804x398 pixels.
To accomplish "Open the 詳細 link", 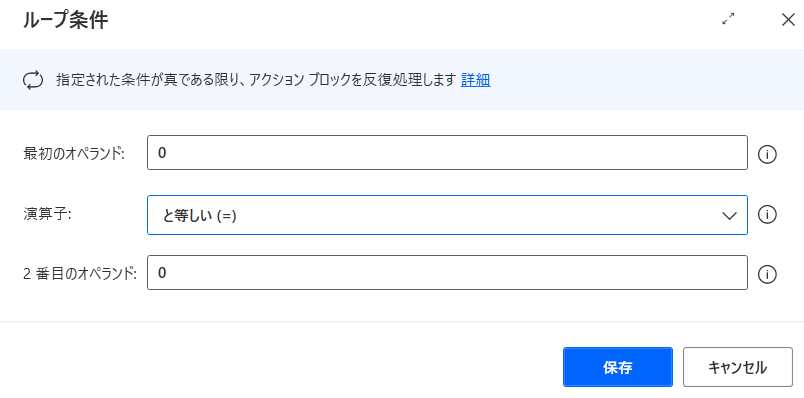I will (475, 80).
